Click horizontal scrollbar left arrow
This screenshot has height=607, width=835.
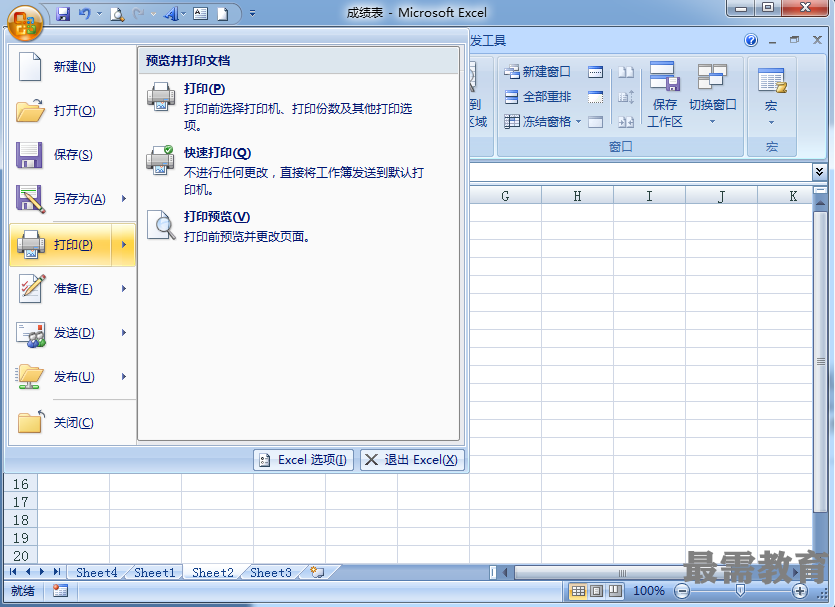pyautogui.click(x=505, y=572)
